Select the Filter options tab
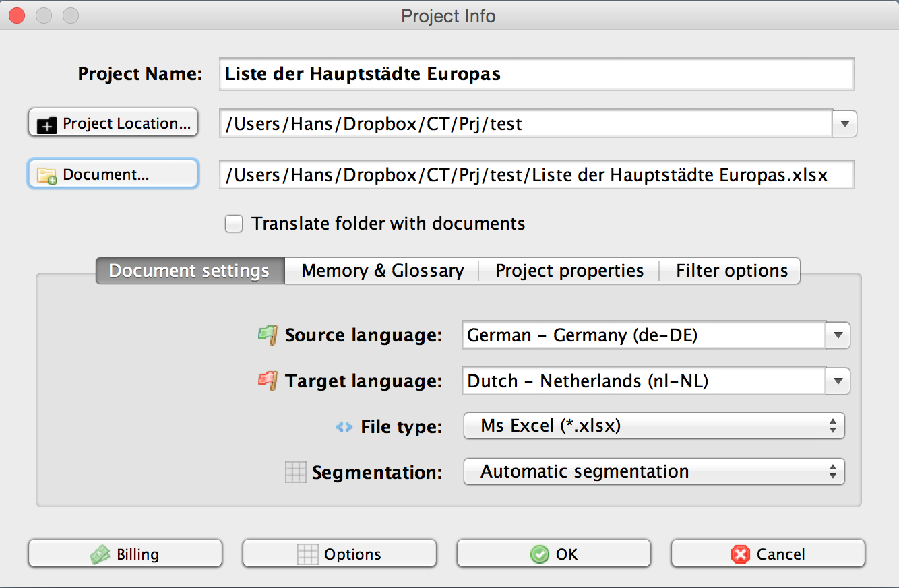This screenshot has width=899, height=588. tap(731, 271)
